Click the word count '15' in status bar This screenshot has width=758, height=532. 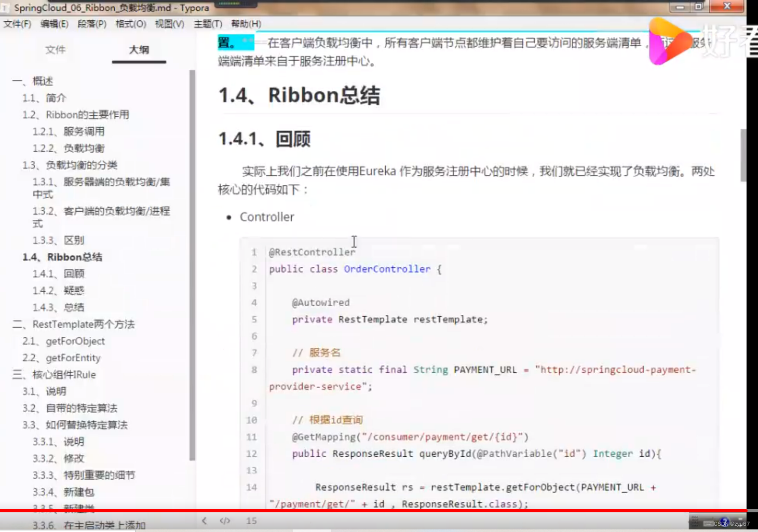click(251, 521)
